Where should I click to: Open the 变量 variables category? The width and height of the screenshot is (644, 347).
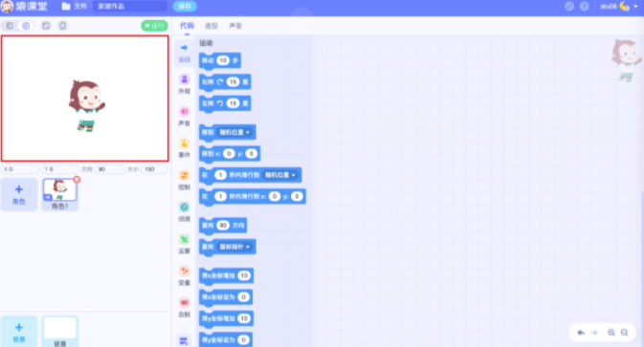[x=184, y=275]
